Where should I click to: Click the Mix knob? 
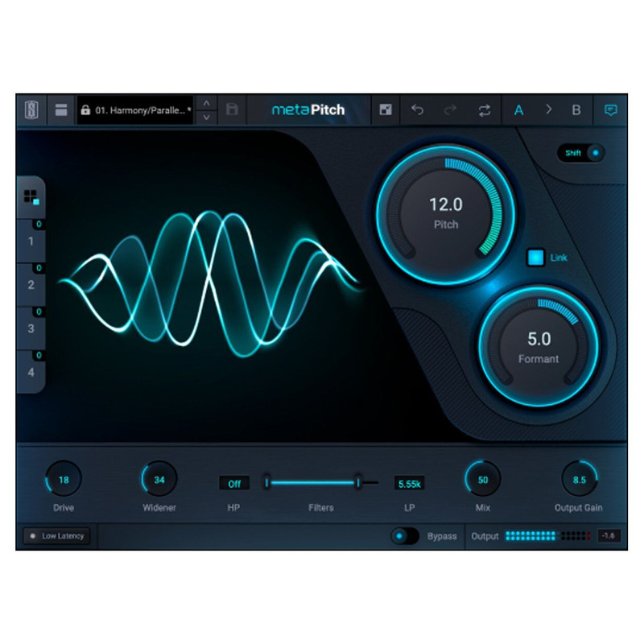482,479
